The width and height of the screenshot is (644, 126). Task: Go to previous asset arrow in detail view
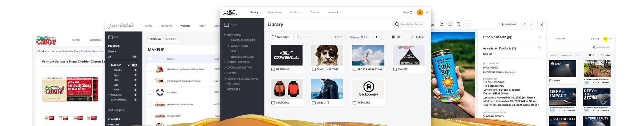pos(524,24)
